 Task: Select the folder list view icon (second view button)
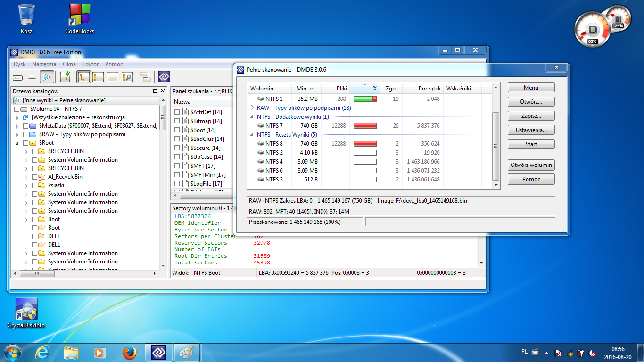[x=98, y=77]
